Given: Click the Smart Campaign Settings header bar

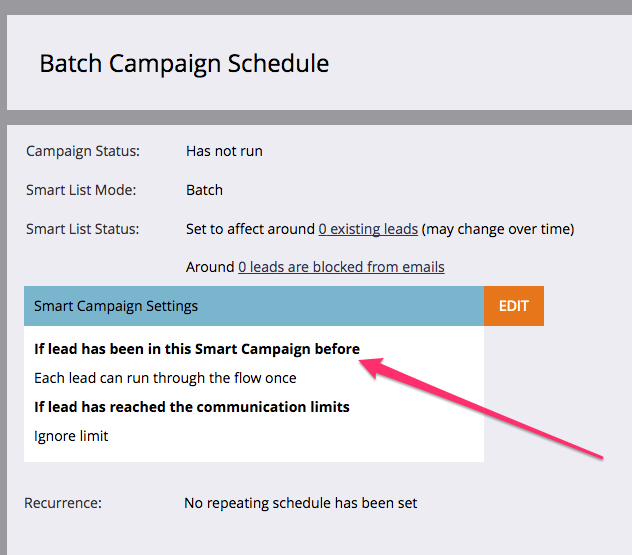Looking at the screenshot, I should click(x=254, y=306).
